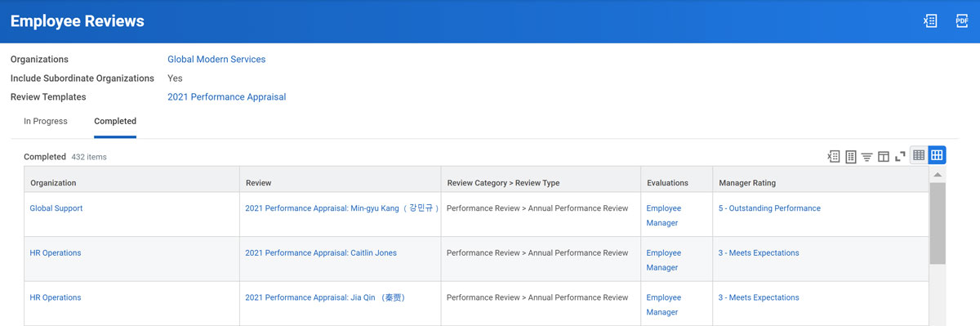
Task: Click the "432 items" count text
Action: coord(89,157)
